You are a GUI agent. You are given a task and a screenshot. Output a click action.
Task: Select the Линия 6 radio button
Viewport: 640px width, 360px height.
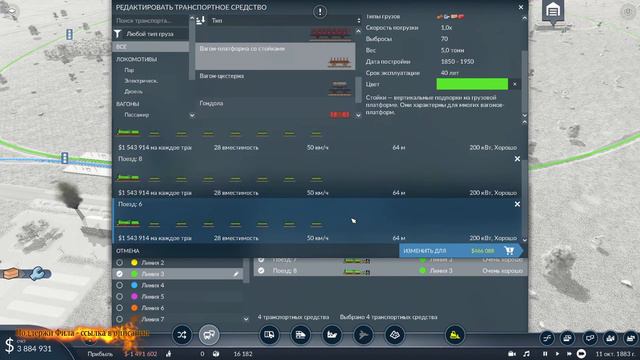(119, 308)
